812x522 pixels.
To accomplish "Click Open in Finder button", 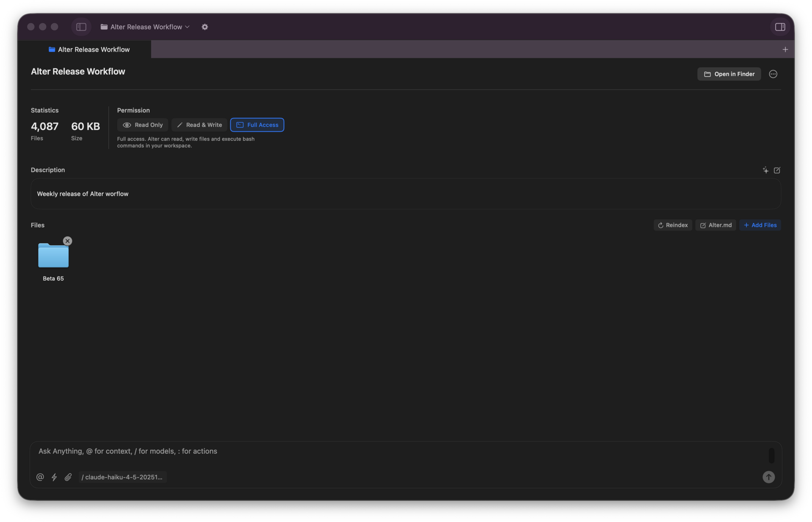I will pyautogui.click(x=729, y=74).
